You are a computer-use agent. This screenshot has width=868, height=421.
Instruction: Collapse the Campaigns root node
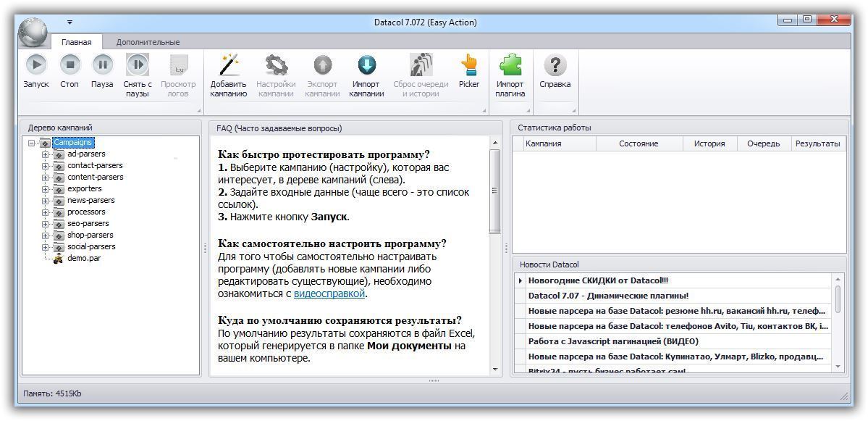pyautogui.click(x=31, y=143)
